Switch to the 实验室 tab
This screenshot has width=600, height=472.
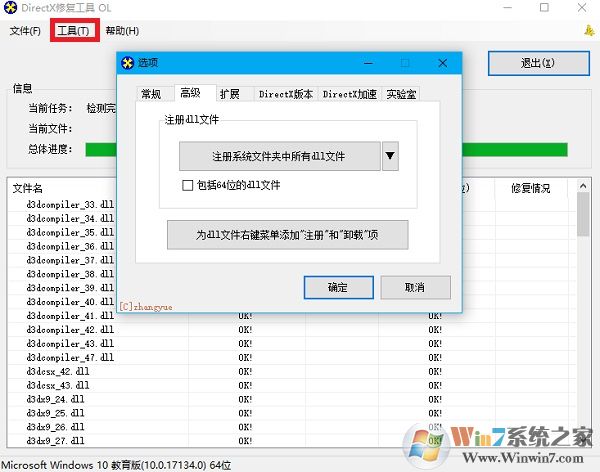click(x=401, y=94)
